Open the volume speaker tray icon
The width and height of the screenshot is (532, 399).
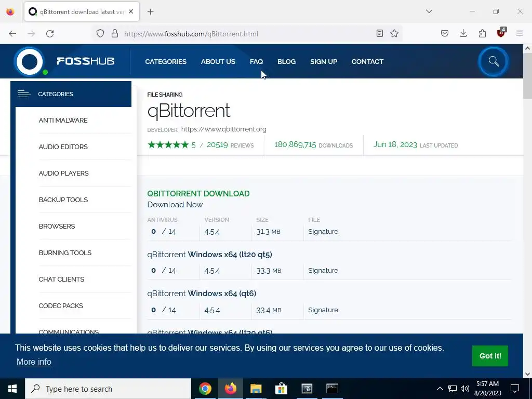click(x=465, y=389)
